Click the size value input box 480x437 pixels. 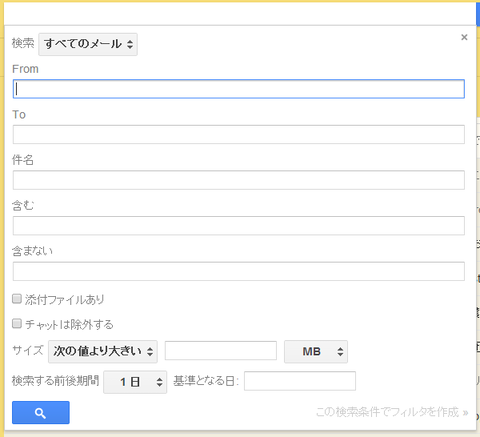tap(221, 350)
